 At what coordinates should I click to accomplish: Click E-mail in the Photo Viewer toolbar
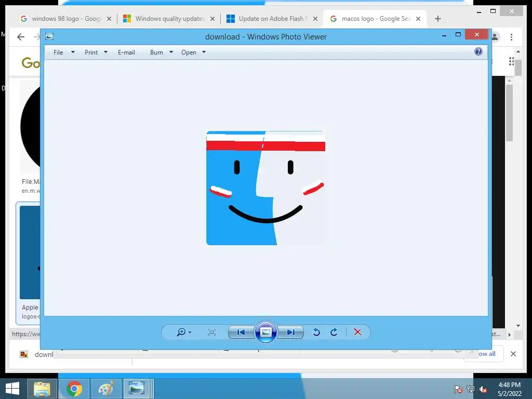126,52
